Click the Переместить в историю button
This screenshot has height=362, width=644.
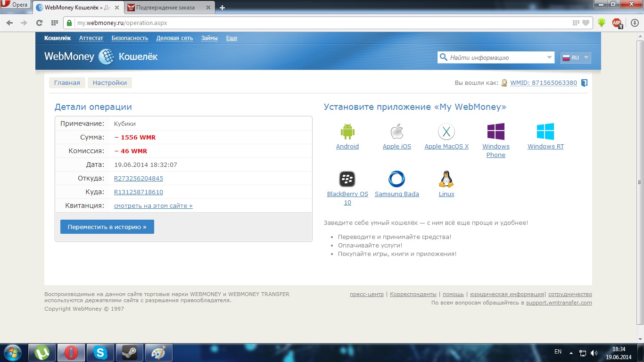pyautogui.click(x=107, y=227)
